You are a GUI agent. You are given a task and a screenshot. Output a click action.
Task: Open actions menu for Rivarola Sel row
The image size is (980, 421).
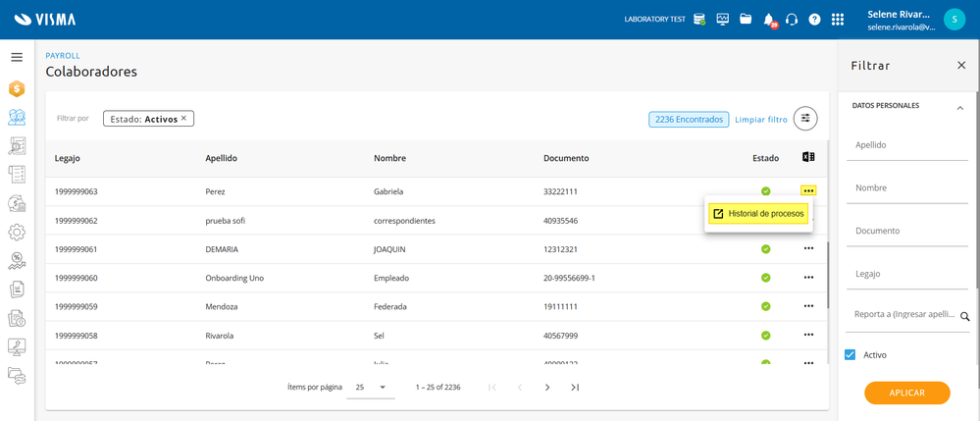point(808,335)
